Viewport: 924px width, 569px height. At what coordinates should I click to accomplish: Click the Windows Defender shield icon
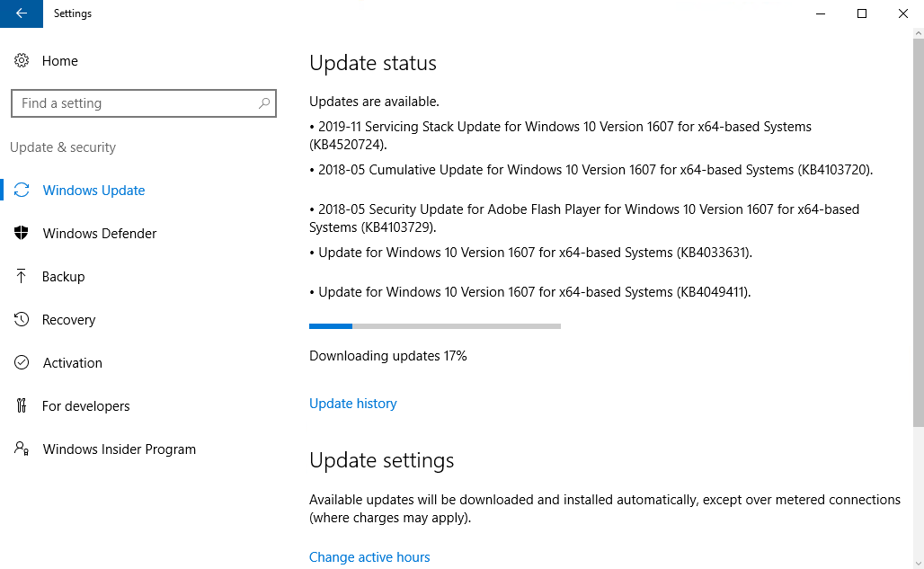[x=22, y=234]
